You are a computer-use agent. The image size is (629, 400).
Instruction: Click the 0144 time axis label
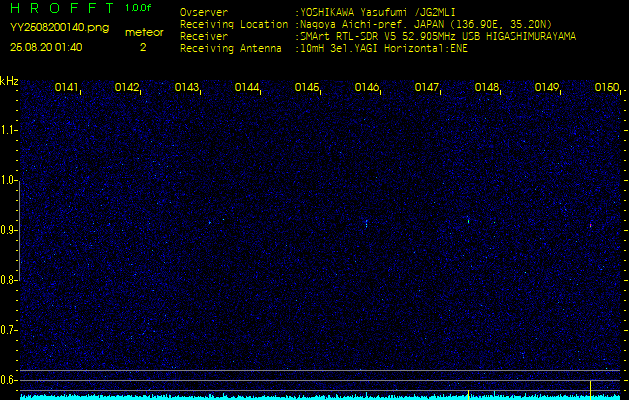coord(247,87)
